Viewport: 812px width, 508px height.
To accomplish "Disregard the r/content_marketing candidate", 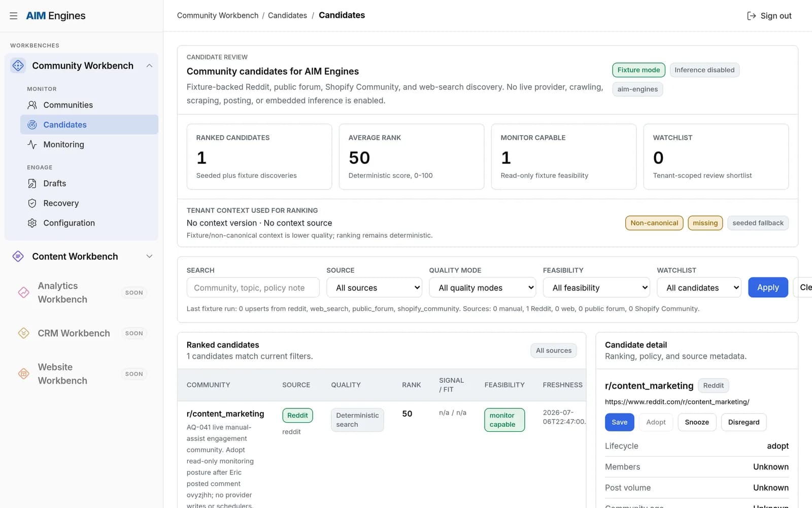I will 743,422.
